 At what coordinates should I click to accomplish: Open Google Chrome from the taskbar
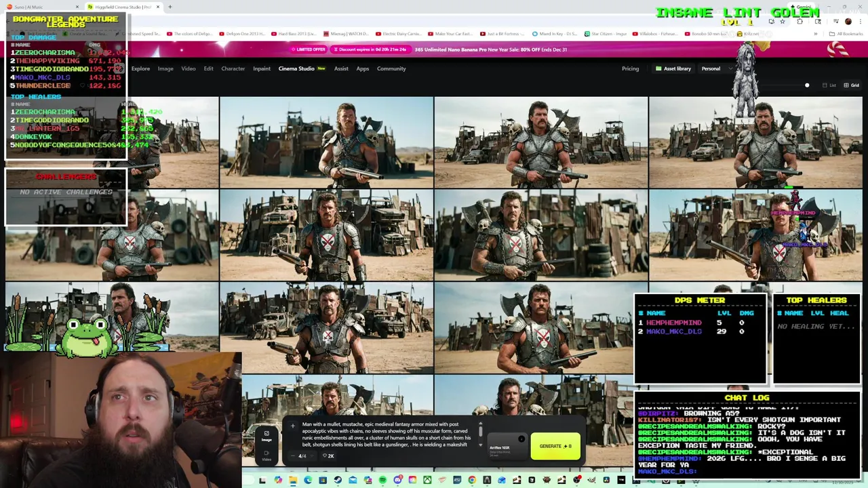point(472,480)
